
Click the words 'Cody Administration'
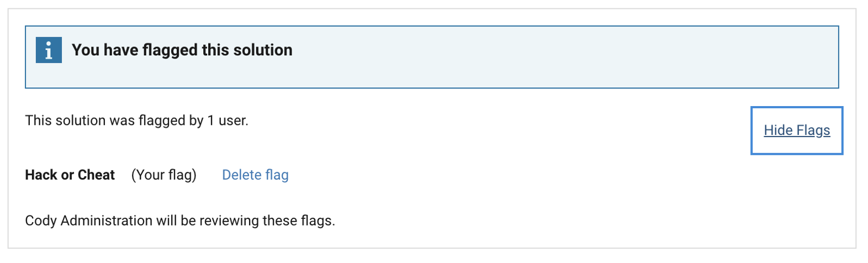pyautogui.click(x=88, y=221)
